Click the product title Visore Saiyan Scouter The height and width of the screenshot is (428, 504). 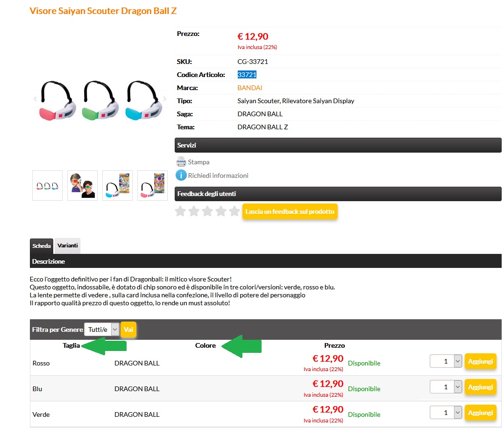point(103,11)
